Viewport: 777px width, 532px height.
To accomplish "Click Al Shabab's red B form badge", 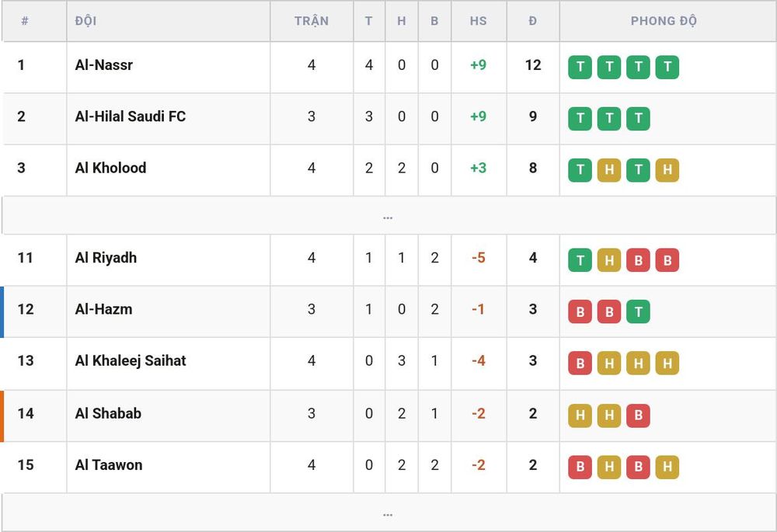I will tap(638, 415).
